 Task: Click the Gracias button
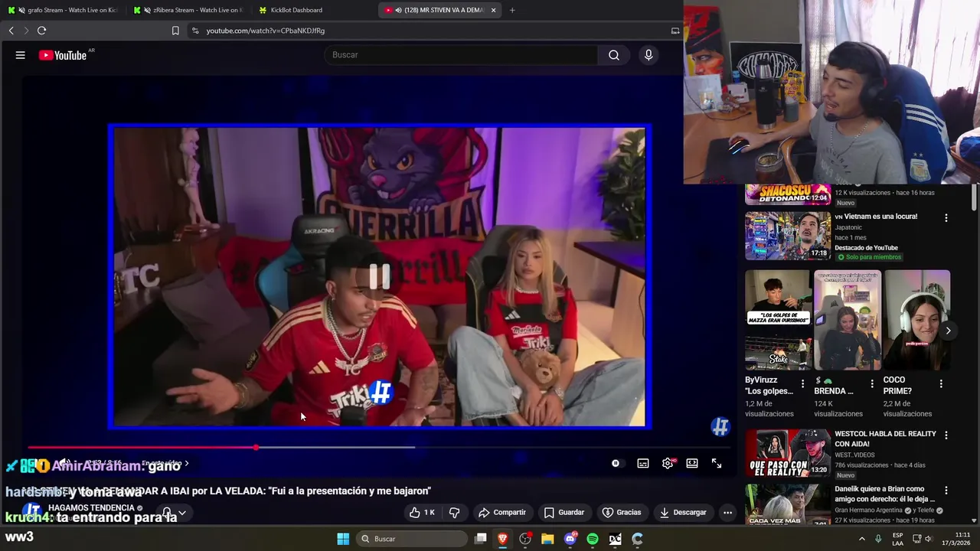pyautogui.click(x=622, y=512)
